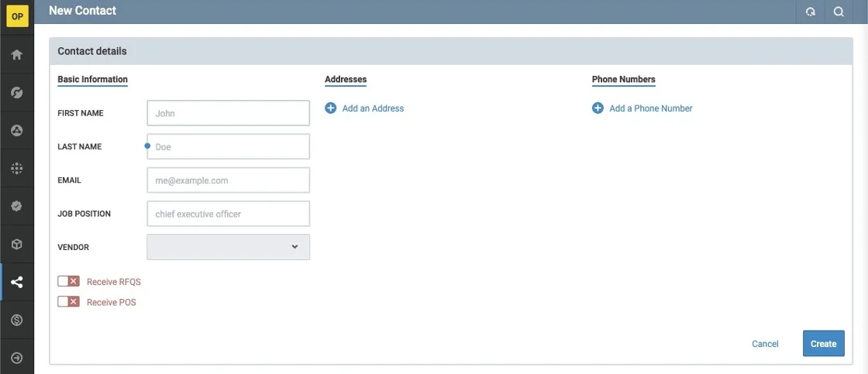Enable the Receive RFQS toggle
The width and height of the screenshot is (868, 374).
click(68, 282)
